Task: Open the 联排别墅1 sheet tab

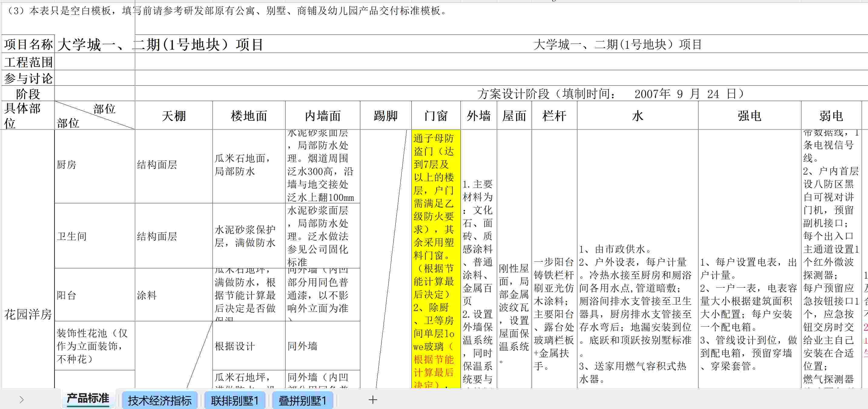Action: point(235,401)
